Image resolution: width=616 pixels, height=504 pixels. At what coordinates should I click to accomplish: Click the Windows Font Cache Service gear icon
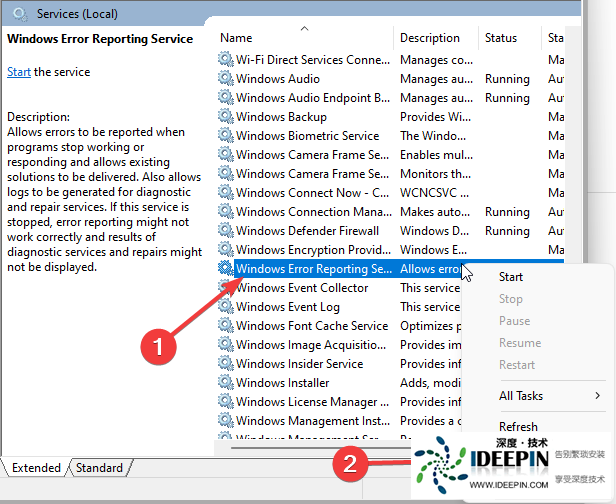pyautogui.click(x=225, y=326)
